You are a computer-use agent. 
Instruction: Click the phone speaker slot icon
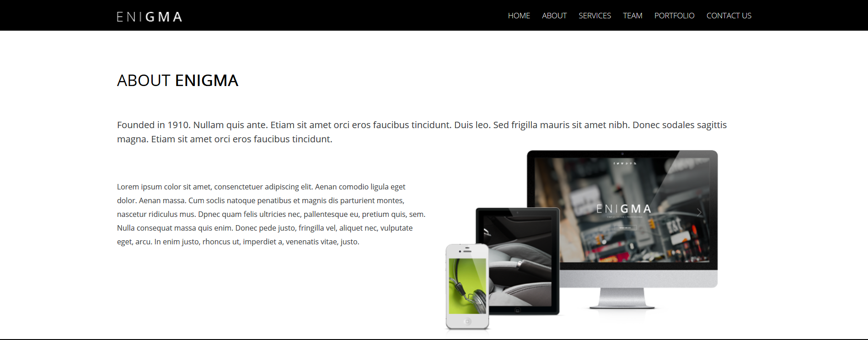click(467, 251)
